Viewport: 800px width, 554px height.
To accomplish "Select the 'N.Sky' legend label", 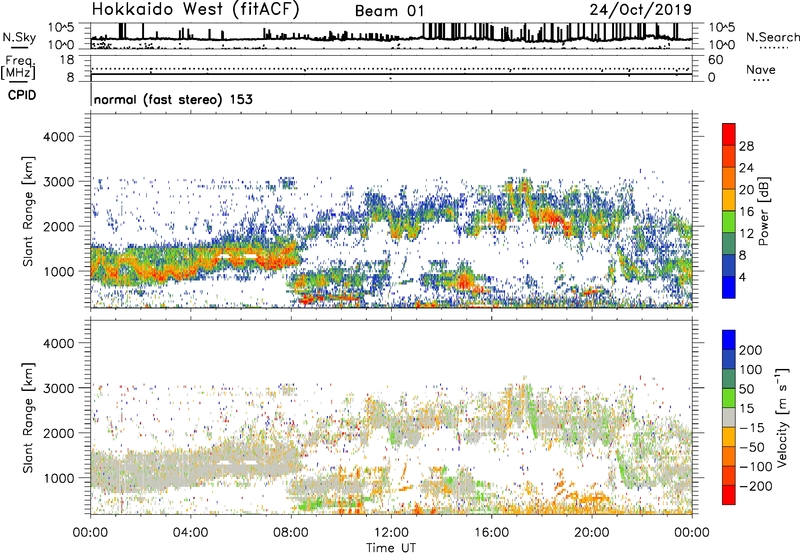I will (x=19, y=37).
